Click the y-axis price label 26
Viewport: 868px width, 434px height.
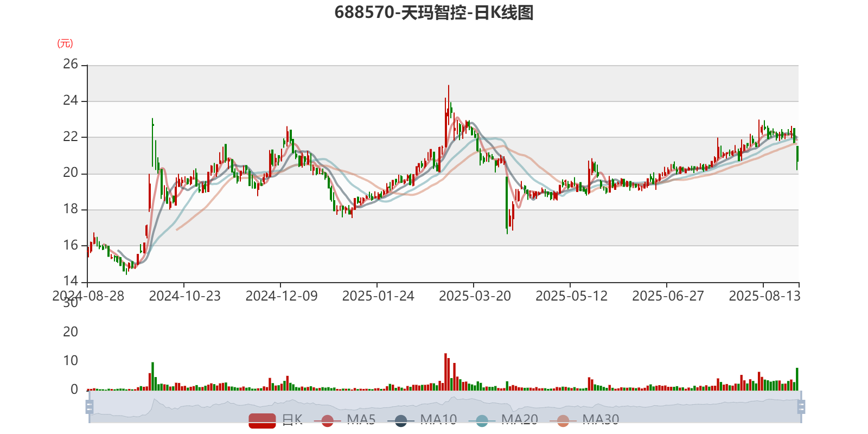(x=71, y=64)
